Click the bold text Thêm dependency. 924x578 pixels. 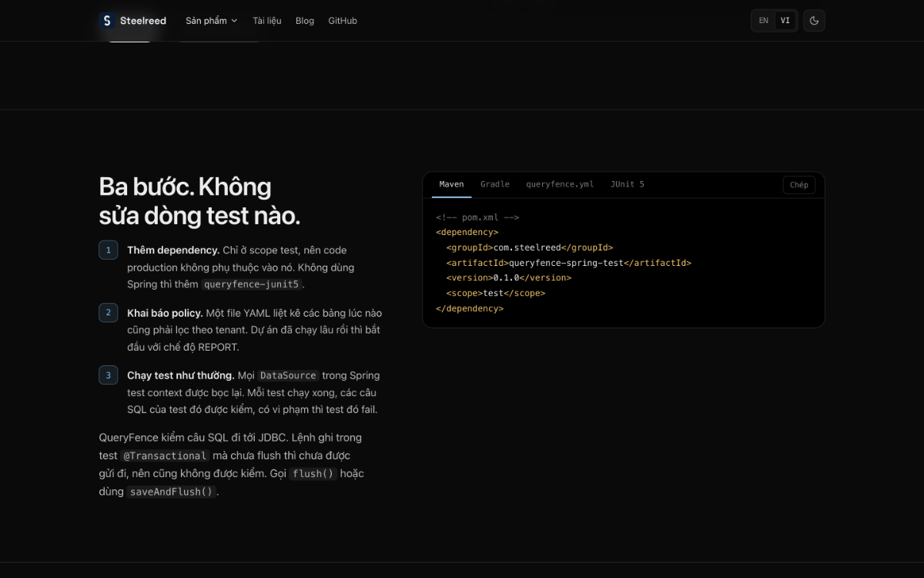173,250
